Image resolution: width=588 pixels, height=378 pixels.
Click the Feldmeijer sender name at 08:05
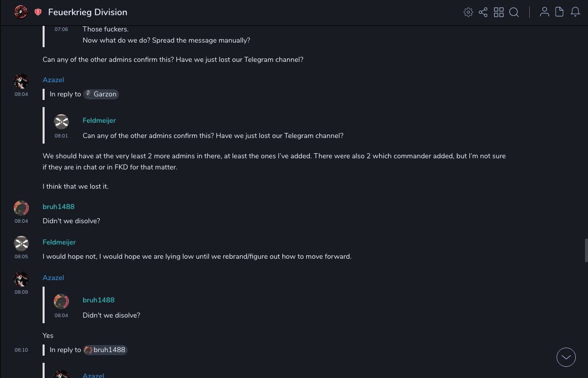tap(59, 243)
